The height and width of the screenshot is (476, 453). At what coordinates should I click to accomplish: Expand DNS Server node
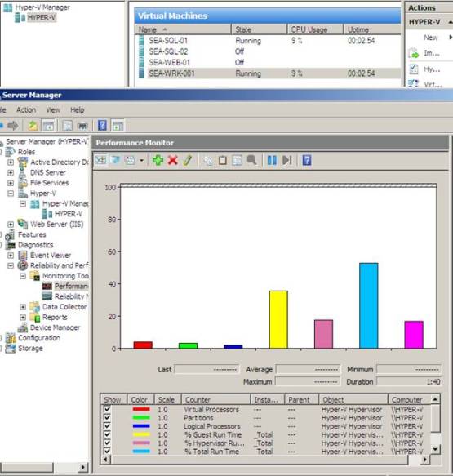pos(11,173)
